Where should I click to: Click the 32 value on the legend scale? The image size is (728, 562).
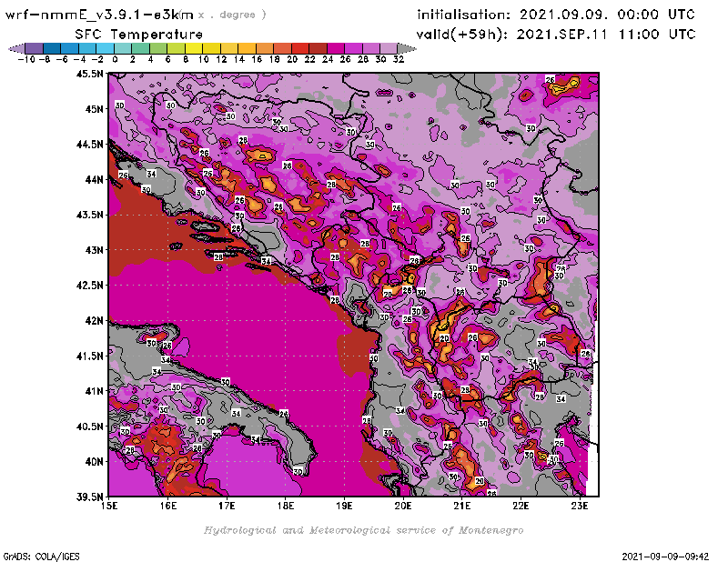[399, 59]
